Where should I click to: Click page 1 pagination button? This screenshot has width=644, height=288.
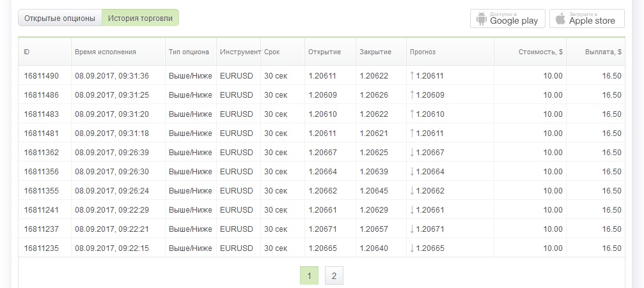click(309, 276)
